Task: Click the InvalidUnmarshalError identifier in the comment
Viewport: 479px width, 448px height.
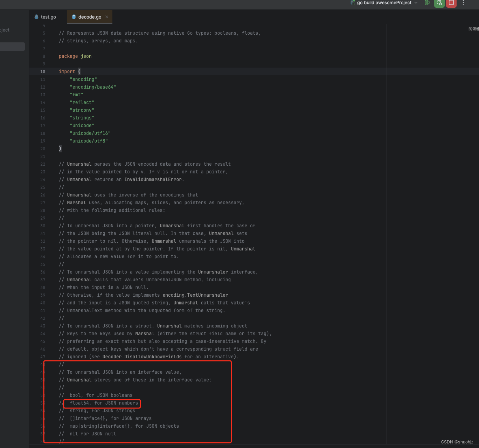Action: click(x=153, y=179)
